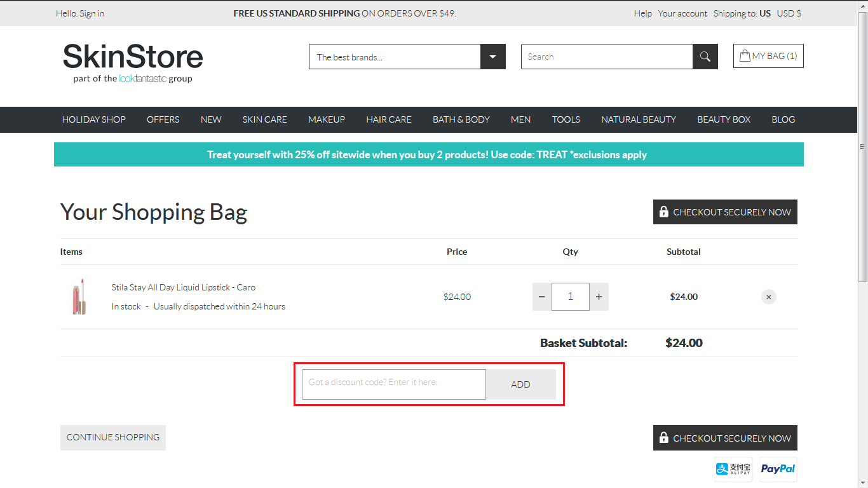The height and width of the screenshot is (488, 868).
Task: Open the Tools menu item
Action: click(x=566, y=119)
